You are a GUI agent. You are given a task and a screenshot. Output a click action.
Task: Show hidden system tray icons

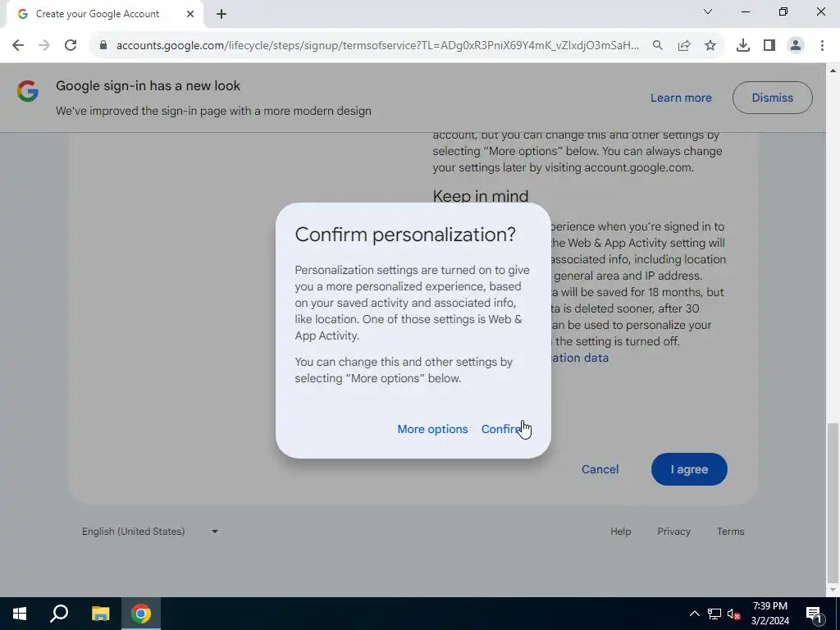pyautogui.click(x=694, y=614)
